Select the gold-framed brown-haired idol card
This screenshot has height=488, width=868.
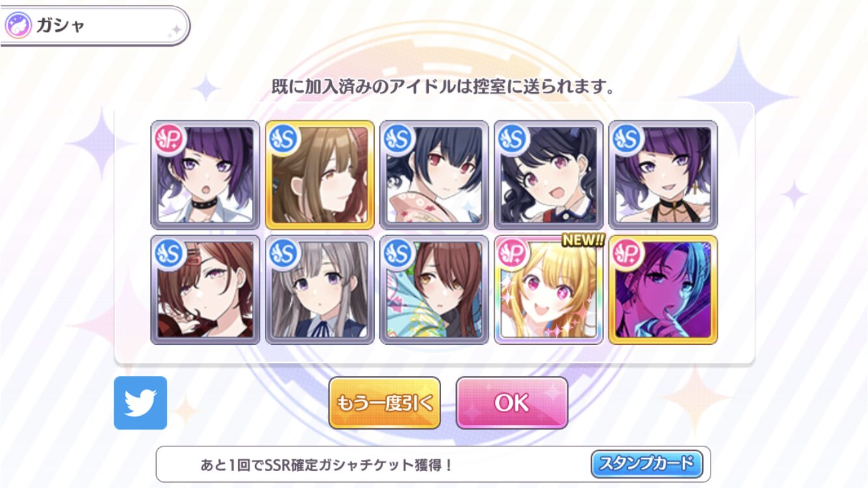tap(319, 175)
